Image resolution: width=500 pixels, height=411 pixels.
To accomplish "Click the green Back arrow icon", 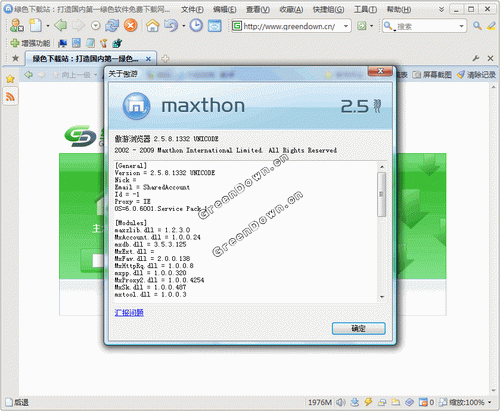I will click(x=60, y=25).
